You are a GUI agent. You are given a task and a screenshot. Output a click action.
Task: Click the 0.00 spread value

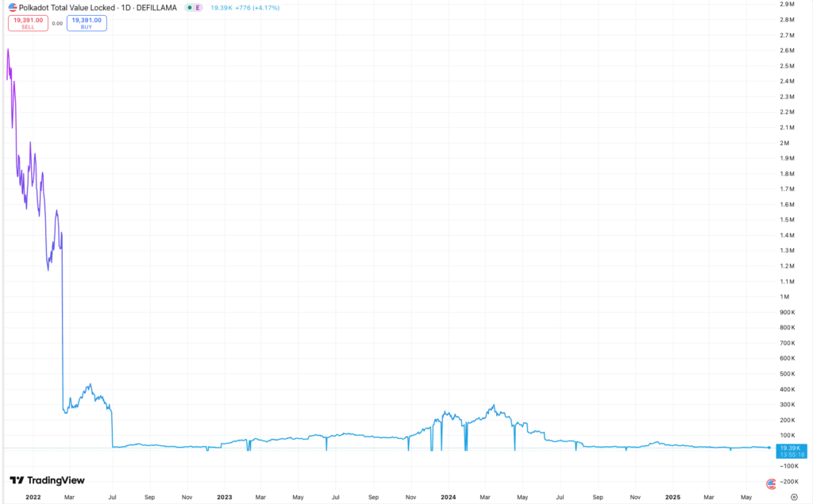[57, 23]
